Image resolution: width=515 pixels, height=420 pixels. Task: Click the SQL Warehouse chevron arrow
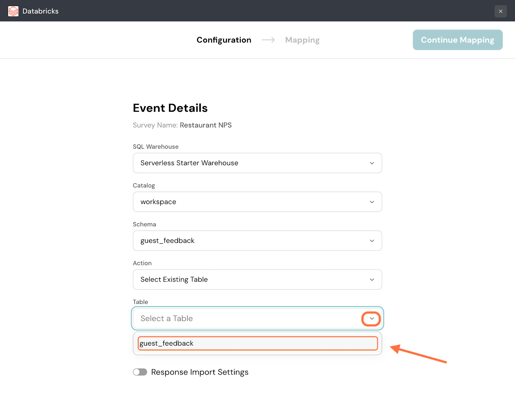coord(372,163)
